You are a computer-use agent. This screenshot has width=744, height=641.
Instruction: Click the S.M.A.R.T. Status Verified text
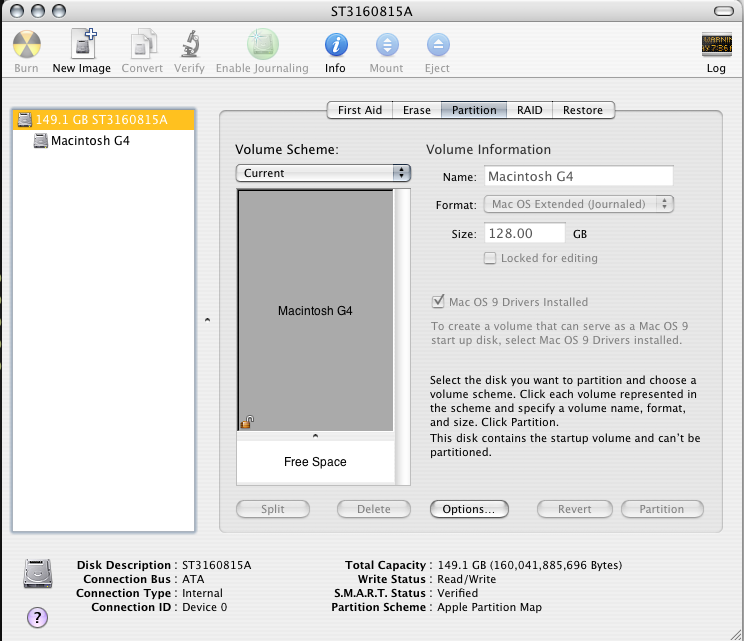tap(457, 593)
